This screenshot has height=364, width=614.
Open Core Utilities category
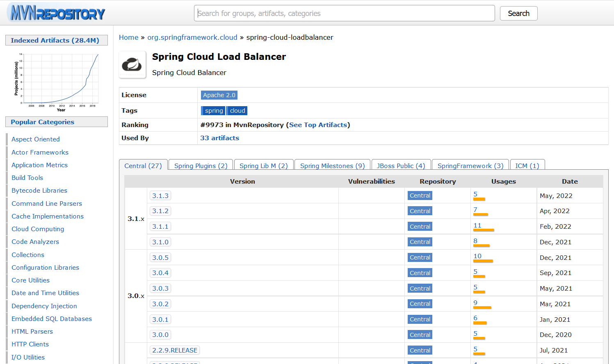point(30,280)
